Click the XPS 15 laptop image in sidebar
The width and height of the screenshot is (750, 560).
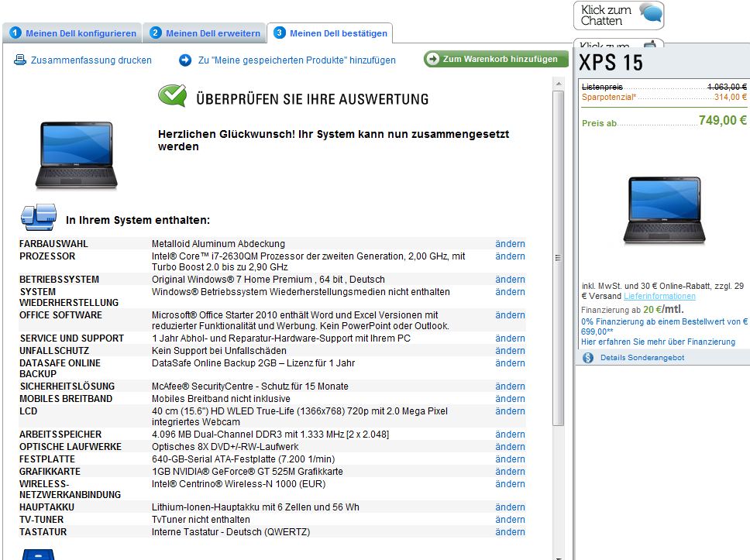point(664,210)
